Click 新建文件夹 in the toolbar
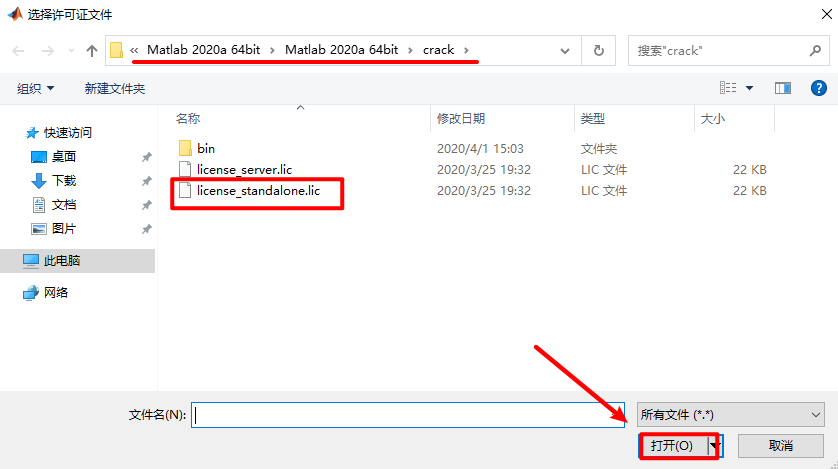The image size is (838, 469). pos(115,89)
